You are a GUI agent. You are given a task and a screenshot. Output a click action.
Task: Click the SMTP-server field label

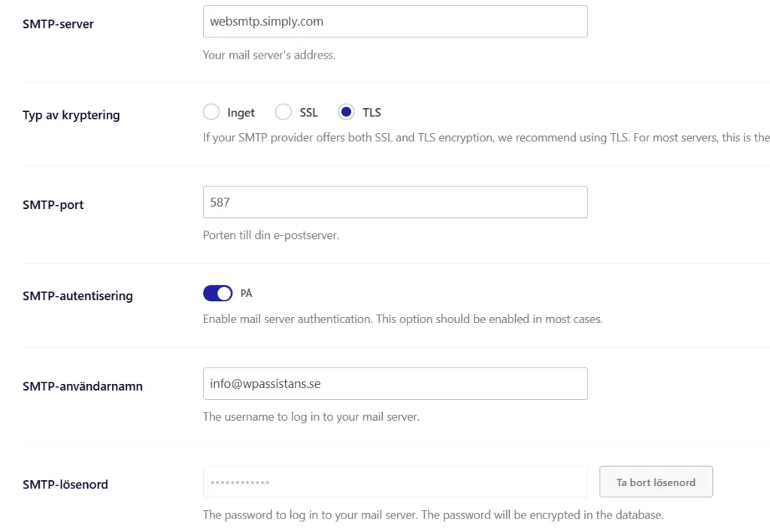tap(58, 23)
